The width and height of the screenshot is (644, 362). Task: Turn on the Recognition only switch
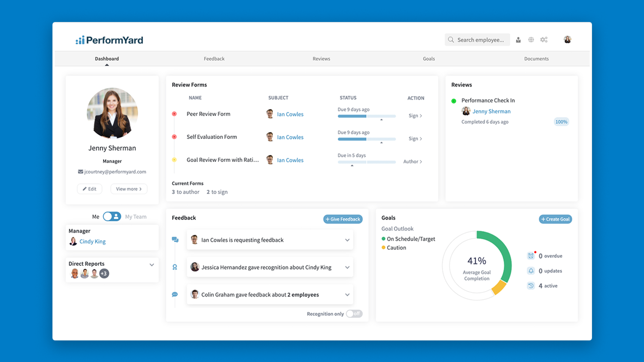pyautogui.click(x=354, y=314)
